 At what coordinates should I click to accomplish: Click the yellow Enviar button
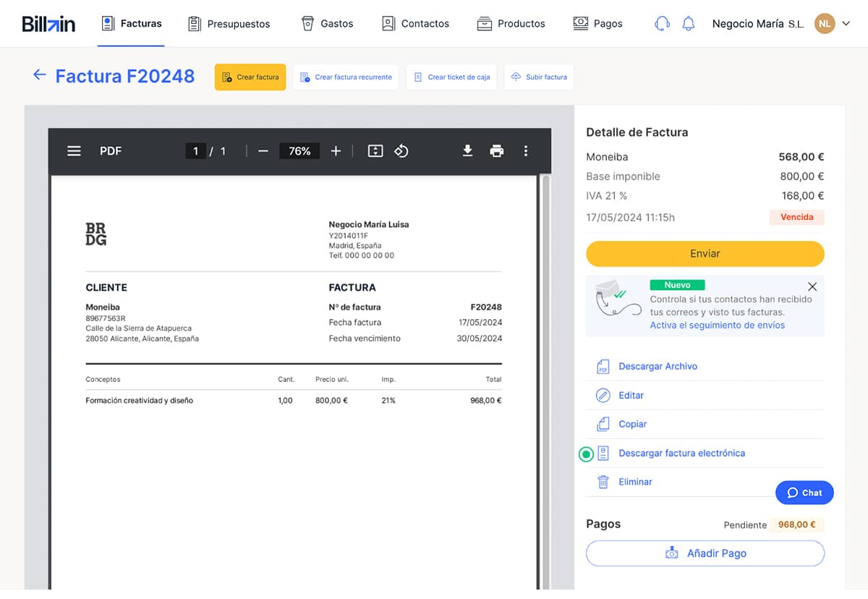point(705,254)
